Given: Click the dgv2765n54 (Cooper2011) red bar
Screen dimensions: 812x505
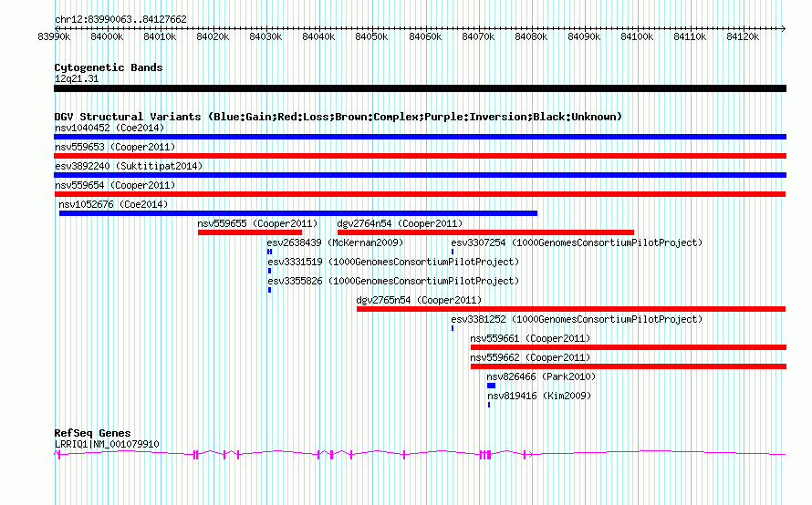Looking at the screenshot, I should tap(571, 309).
